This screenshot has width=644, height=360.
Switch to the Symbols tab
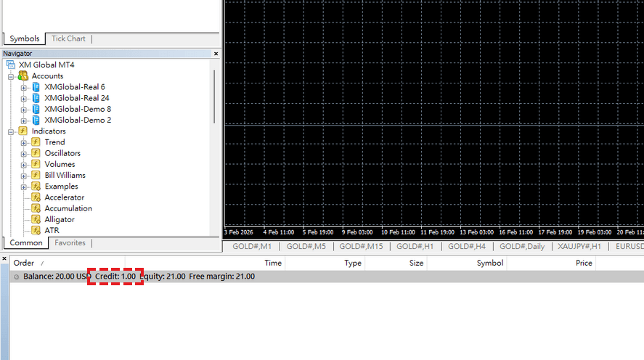click(x=25, y=38)
